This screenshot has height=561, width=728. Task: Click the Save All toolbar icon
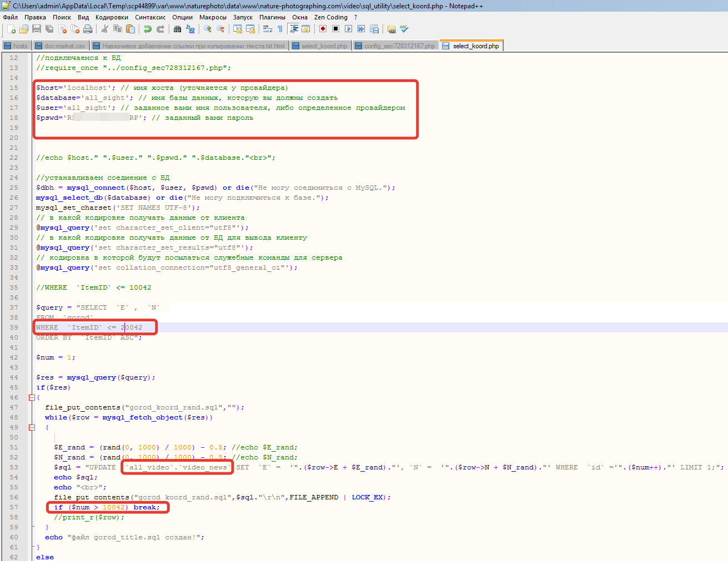point(49,29)
